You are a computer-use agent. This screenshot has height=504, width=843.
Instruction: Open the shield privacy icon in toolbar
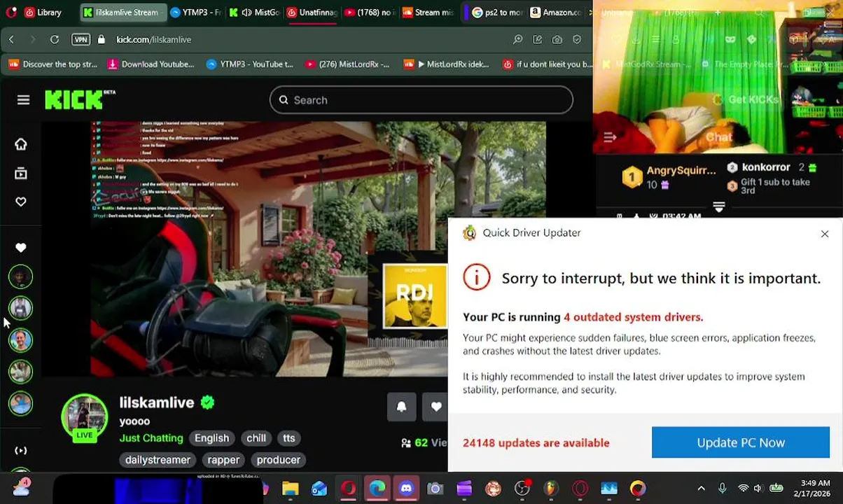pos(577,40)
